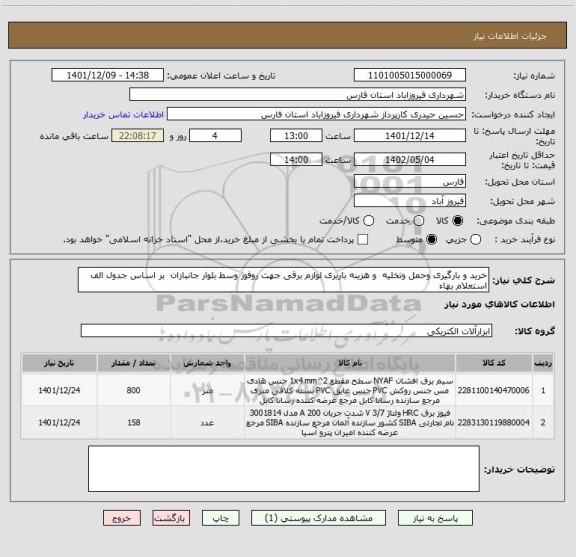Click product code 2283130119880004

click(x=493, y=423)
